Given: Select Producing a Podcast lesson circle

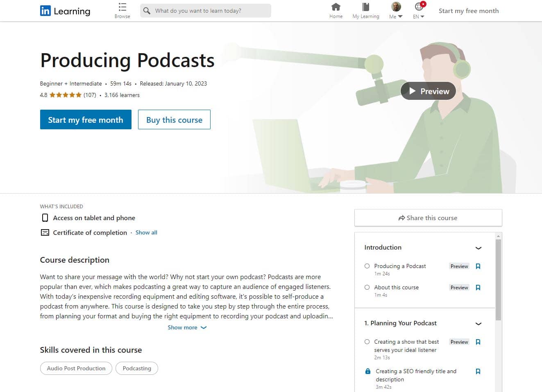Looking at the screenshot, I should tap(367, 266).
